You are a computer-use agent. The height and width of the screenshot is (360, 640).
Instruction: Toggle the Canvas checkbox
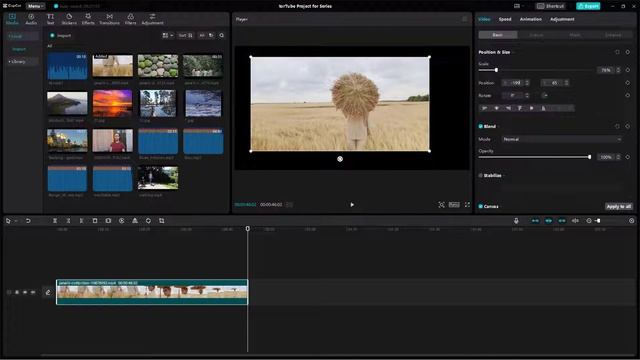481,207
